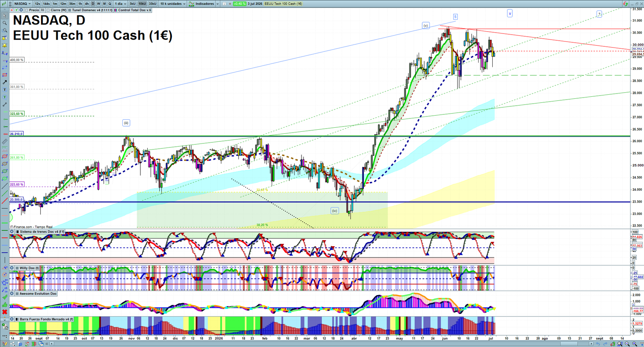Close the Sistema de trenes Doc panel
This screenshot has height=347, width=644.
coord(12,232)
